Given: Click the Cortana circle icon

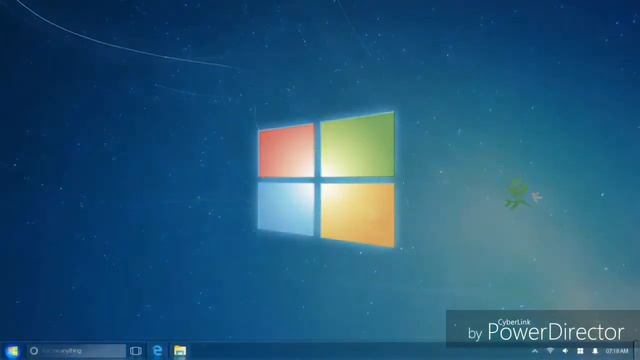Looking at the screenshot, I should (34, 351).
